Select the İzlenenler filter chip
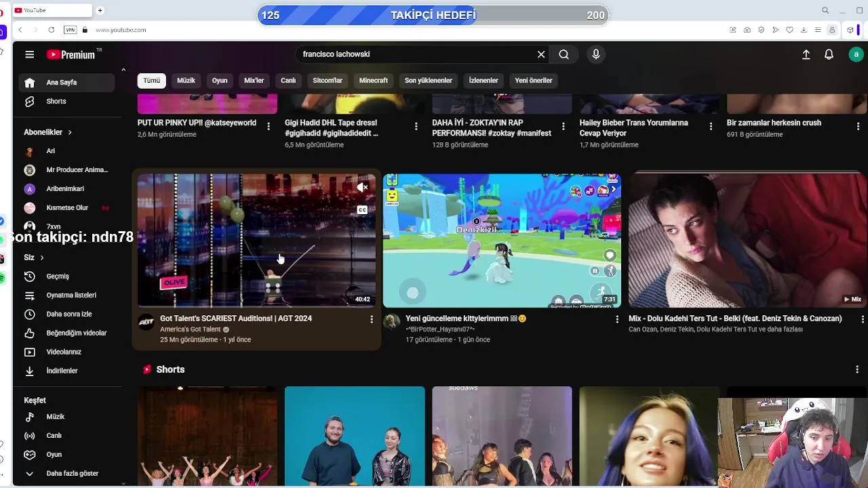Image resolution: width=868 pixels, height=488 pixels. (x=484, y=80)
